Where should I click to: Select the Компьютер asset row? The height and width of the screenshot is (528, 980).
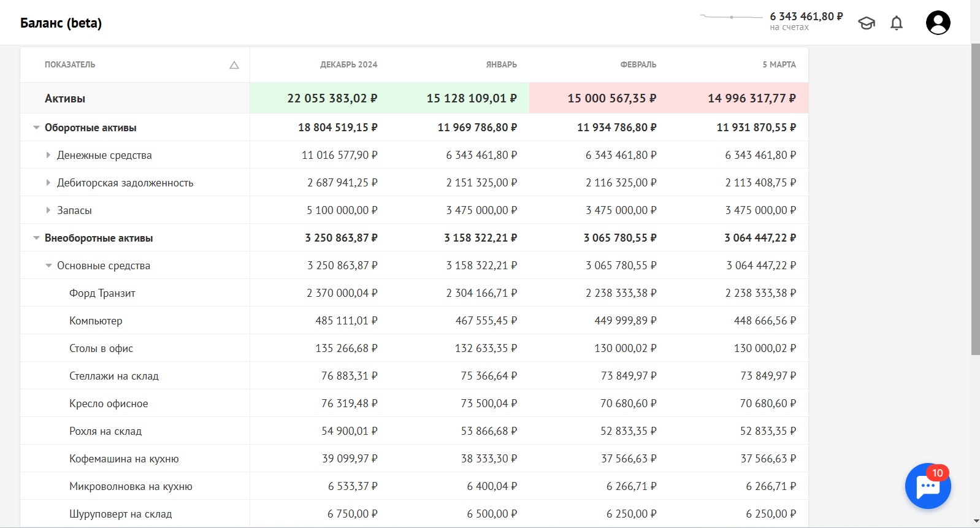[x=414, y=321]
